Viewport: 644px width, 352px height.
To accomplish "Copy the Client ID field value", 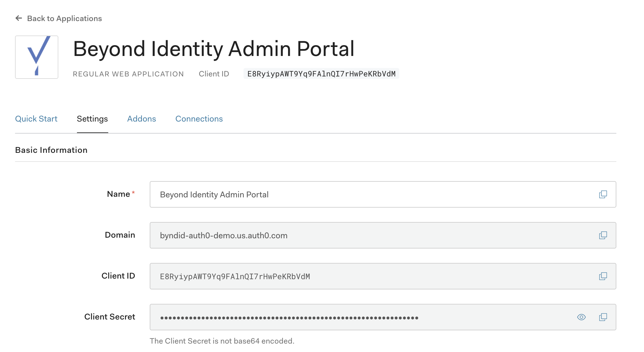I will (x=603, y=276).
